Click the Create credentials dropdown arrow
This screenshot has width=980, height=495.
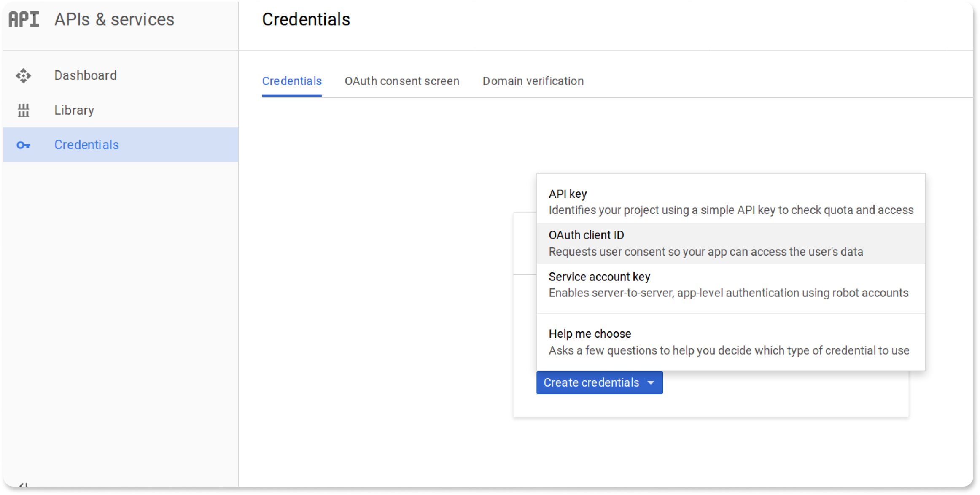click(651, 383)
